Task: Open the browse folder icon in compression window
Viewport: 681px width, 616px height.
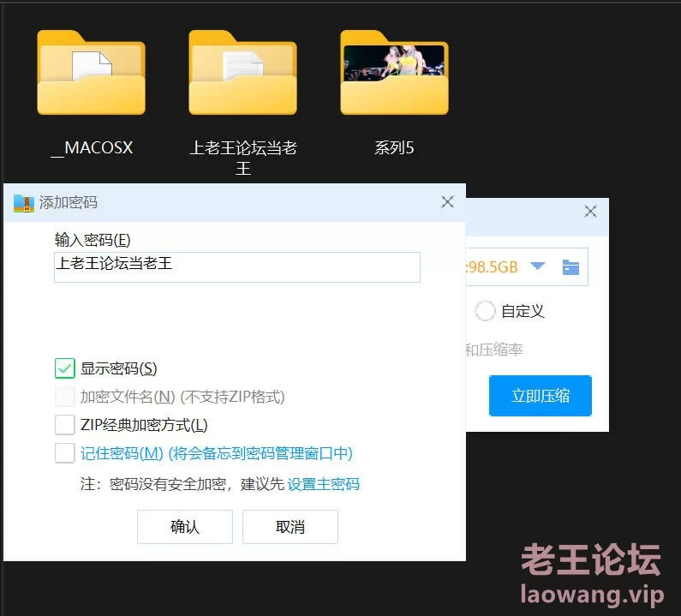Action: coord(570,266)
